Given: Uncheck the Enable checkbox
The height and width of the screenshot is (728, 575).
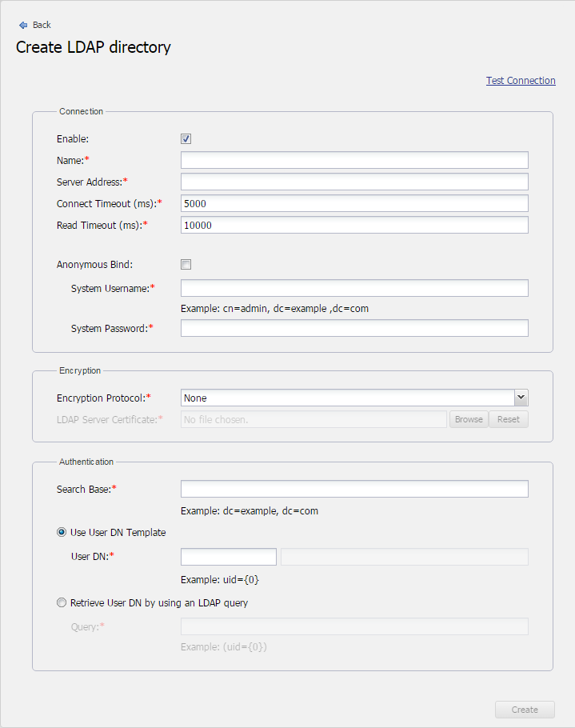Looking at the screenshot, I should point(186,139).
